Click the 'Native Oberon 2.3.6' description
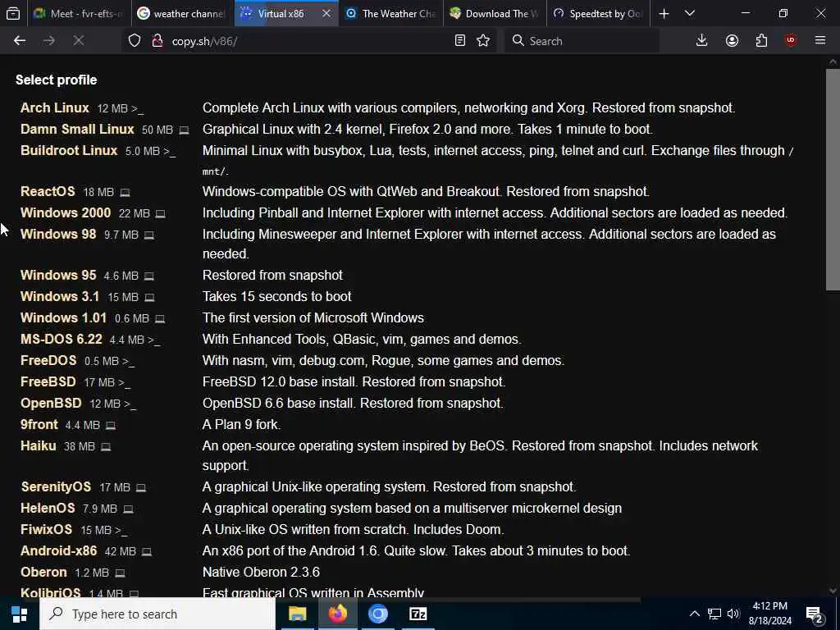This screenshot has width=840, height=630. click(x=262, y=572)
